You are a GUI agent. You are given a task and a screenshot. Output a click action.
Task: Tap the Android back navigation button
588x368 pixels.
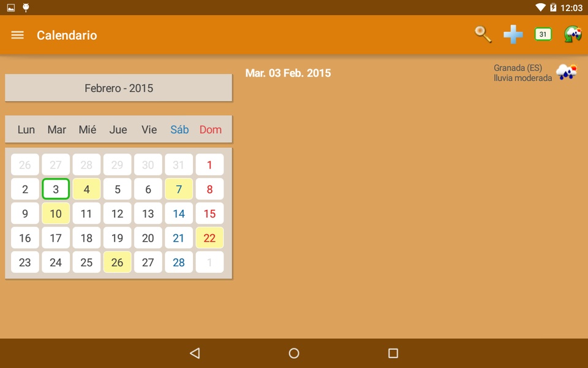195,353
